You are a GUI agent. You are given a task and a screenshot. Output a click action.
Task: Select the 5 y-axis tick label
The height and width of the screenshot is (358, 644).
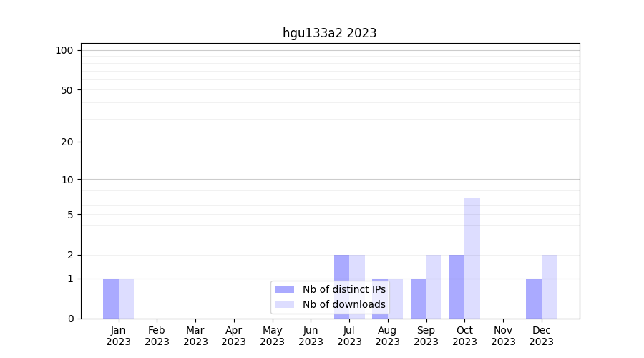pos(70,215)
